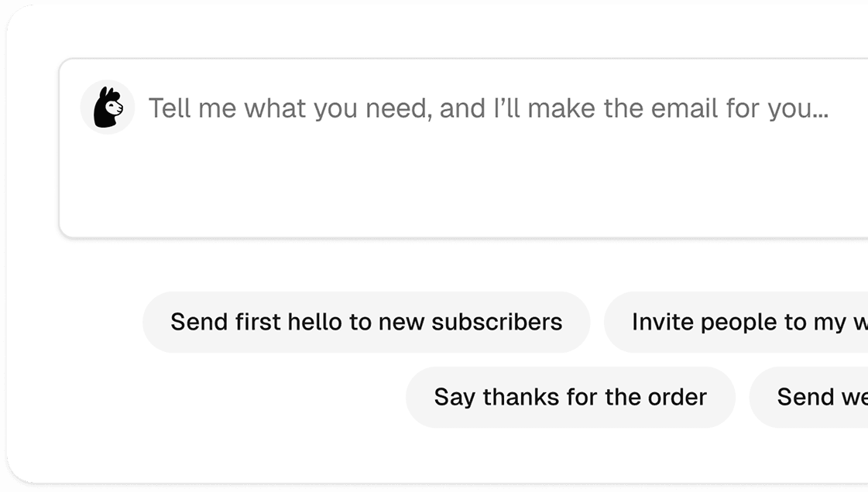Click the order thank-you suggestion pill
This screenshot has width=868, height=492.
[570, 397]
